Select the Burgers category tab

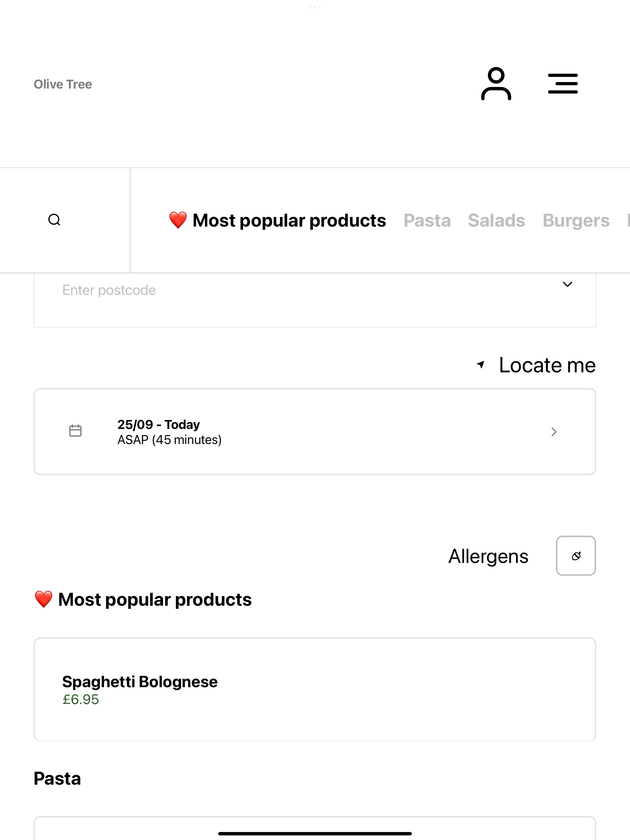click(576, 220)
